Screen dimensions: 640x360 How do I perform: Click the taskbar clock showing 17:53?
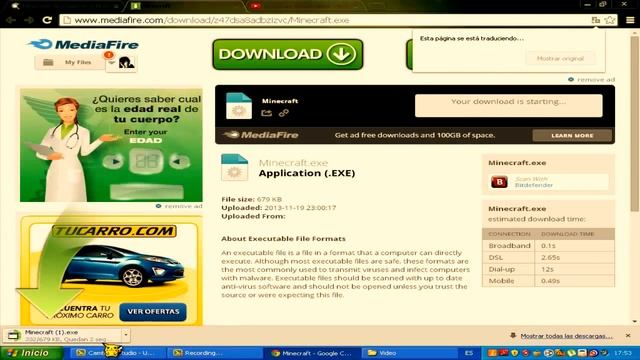point(622,353)
